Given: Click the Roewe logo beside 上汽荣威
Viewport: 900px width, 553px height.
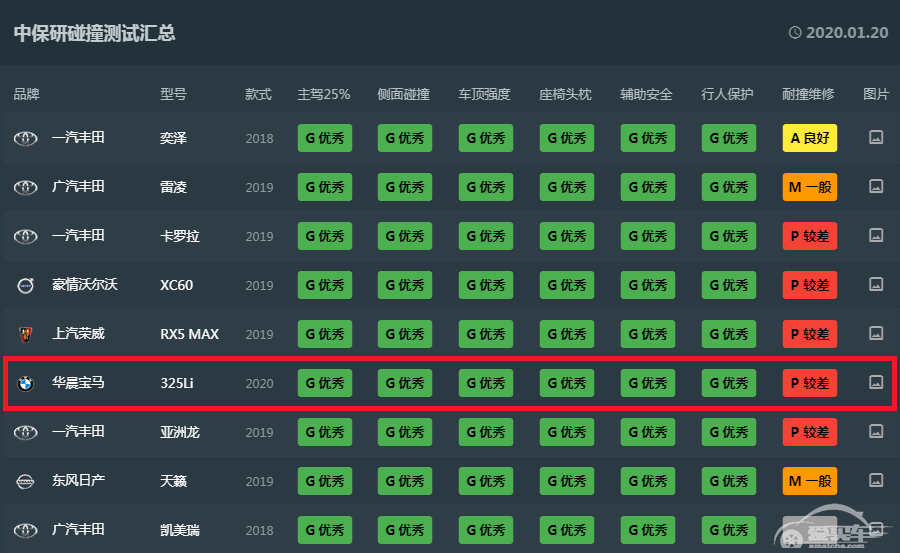Looking at the screenshot, I should (x=25, y=334).
